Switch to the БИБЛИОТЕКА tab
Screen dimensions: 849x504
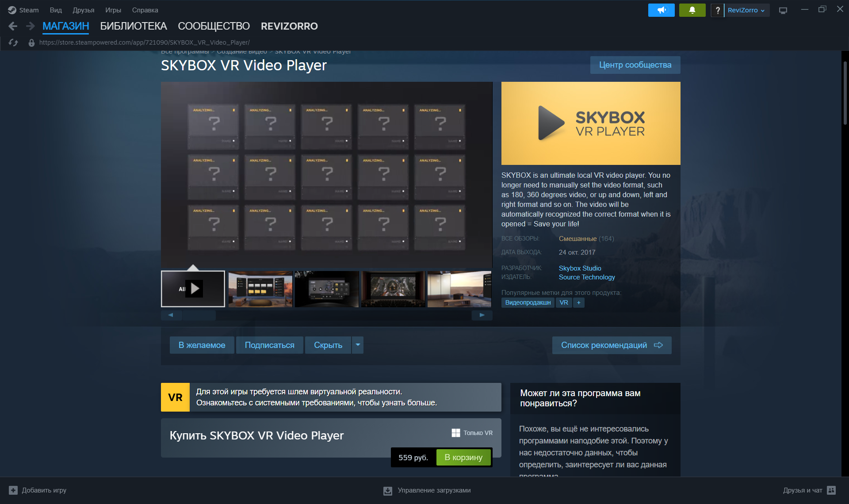click(x=134, y=26)
